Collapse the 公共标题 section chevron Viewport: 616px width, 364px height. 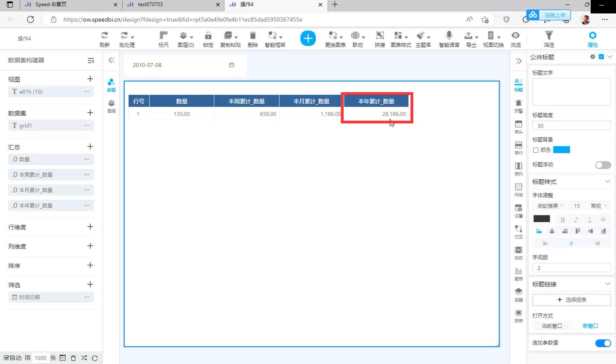click(x=610, y=57)
